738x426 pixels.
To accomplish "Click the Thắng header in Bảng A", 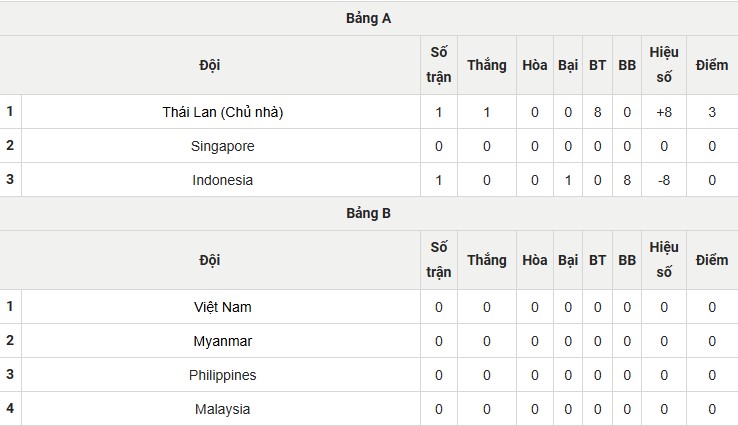I will tap(486, 65).
